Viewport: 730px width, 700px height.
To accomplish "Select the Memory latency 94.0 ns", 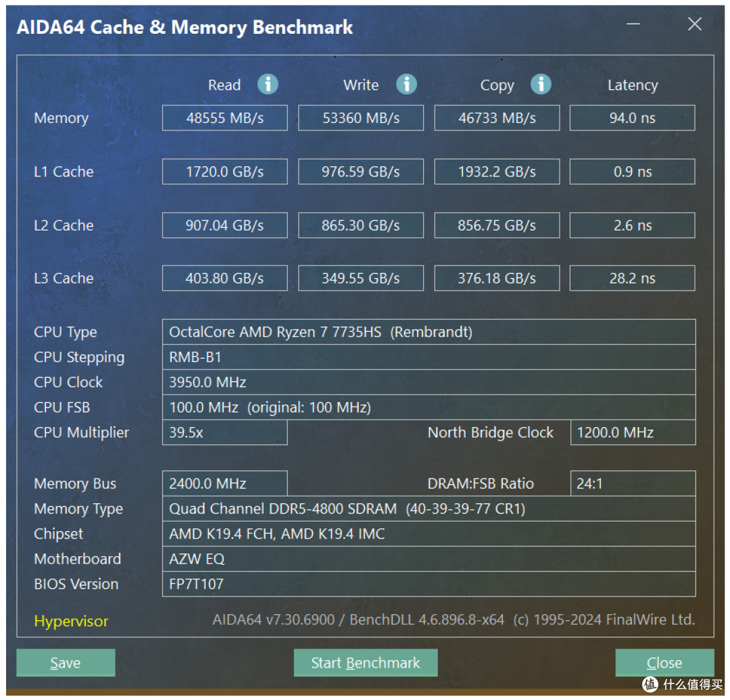I will (x=632, y=118).
